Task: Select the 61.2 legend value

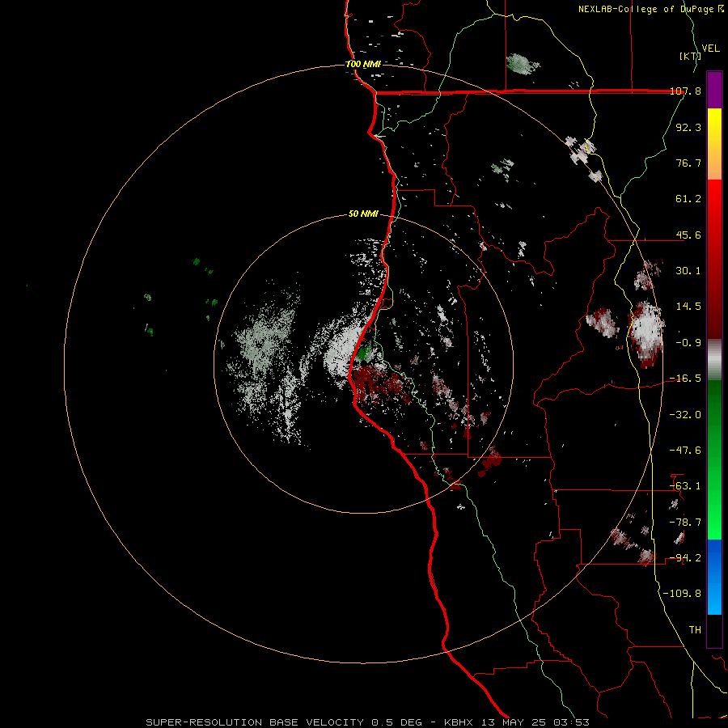Action: (x=688, y=199)
